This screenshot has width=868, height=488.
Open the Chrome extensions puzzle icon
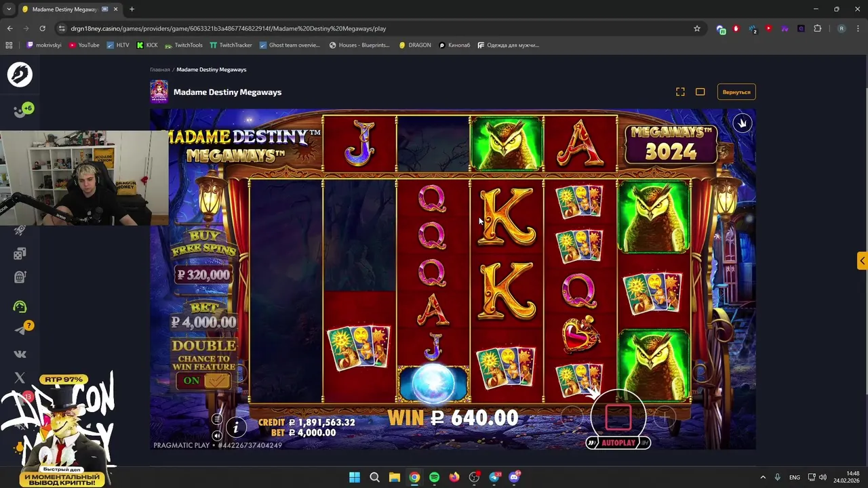click(817, 28)
